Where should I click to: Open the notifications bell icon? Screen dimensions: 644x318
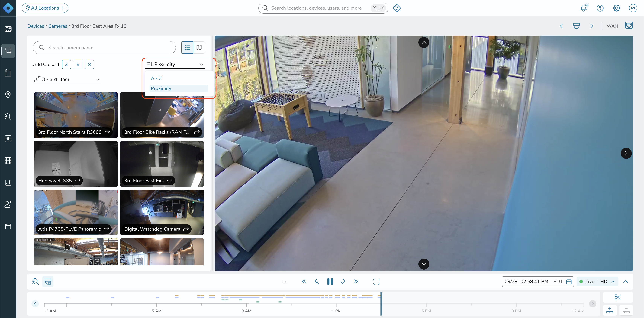[x=584, y=8]
